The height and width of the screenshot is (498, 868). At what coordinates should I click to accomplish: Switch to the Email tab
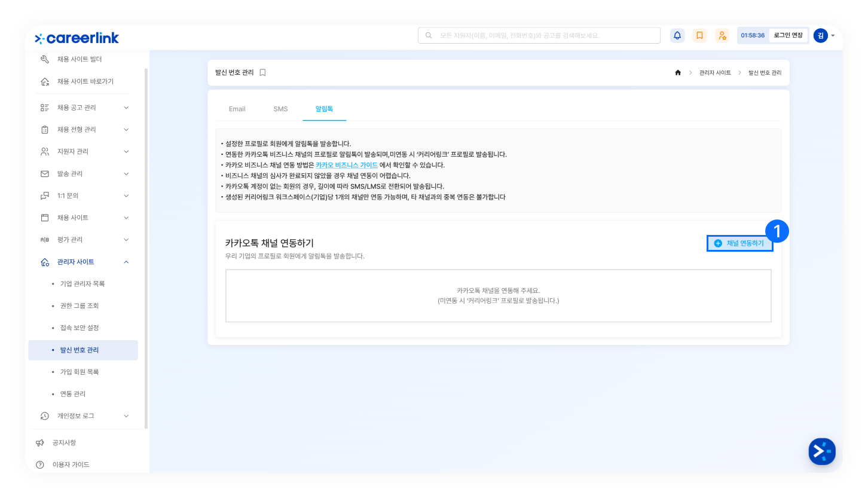click(237, 109)
